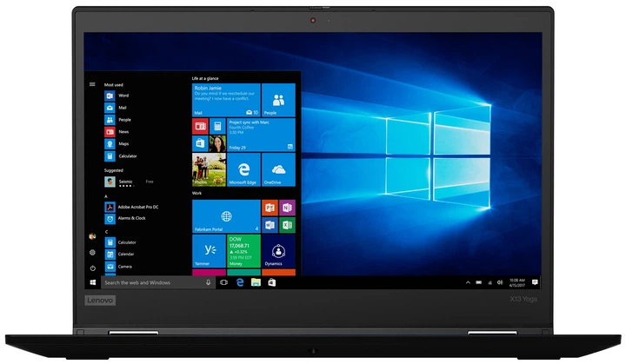The height and width of the screenshot is (364, 626).
Task: Open Edge from the taskbar
Action: [240, 282]
